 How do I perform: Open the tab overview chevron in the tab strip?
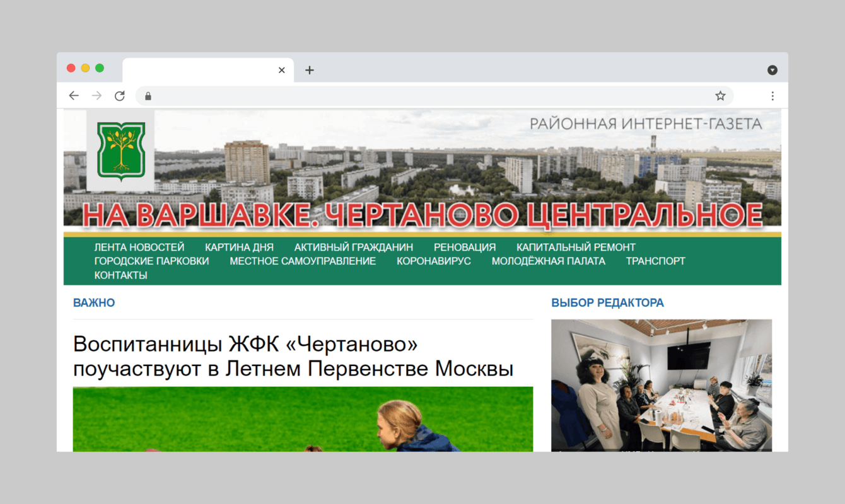[771, 70]
